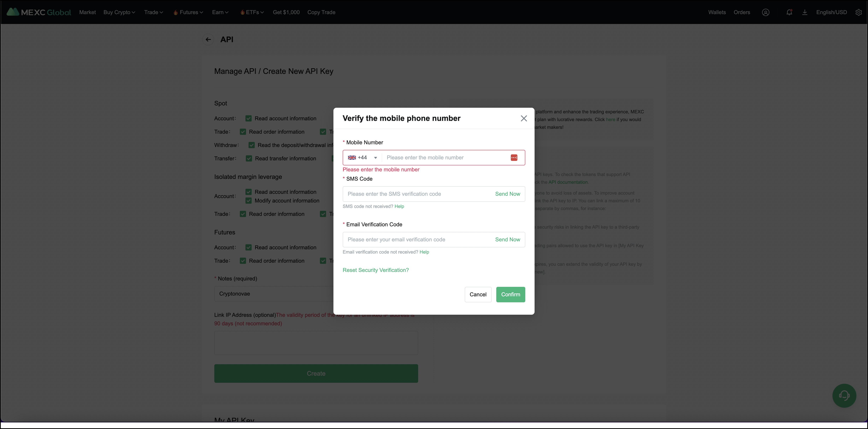
Task: Open the customer support headset chat
Action: (x=844, y=396)
